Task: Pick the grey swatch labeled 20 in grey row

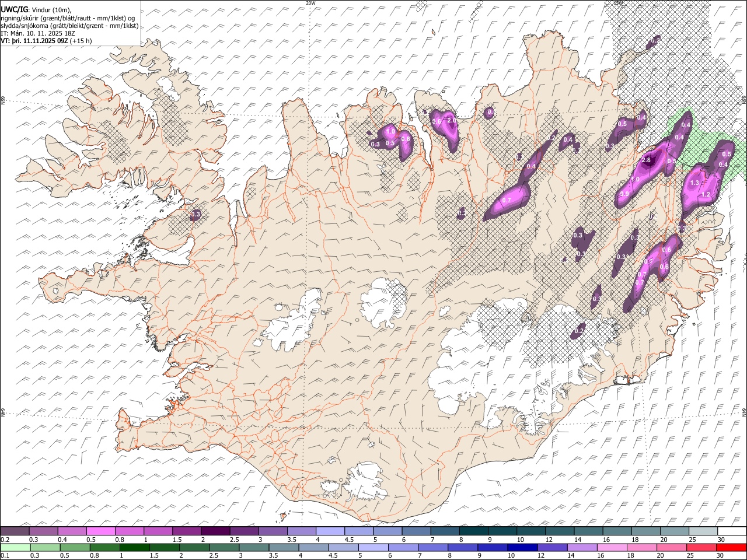Action: click(x=673, y=531)
